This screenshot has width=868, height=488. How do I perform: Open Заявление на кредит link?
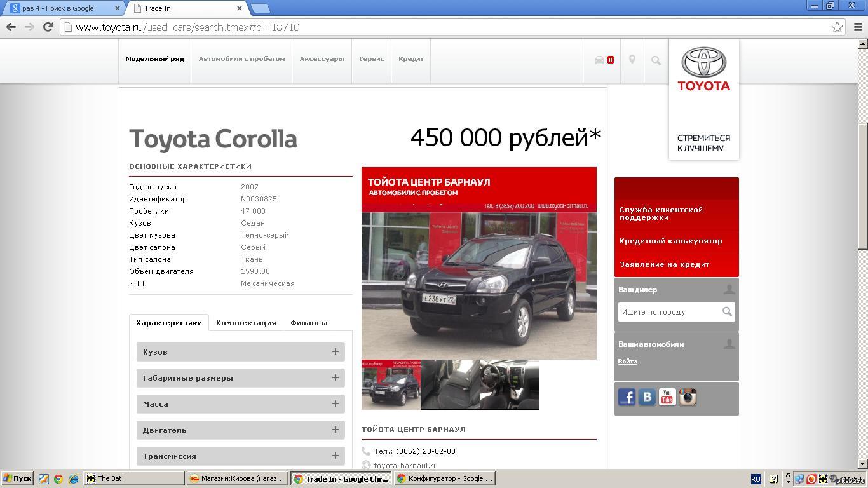point(665,264)
